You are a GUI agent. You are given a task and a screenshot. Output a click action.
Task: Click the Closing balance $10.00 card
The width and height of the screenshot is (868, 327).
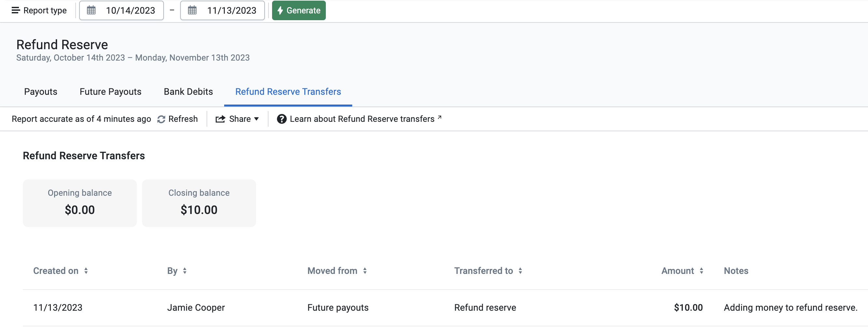coord(199,203)
